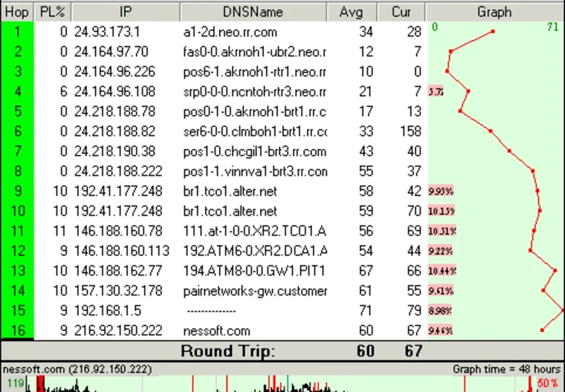Click the Round Trip label
Viewport: 565px width, 392px height.
[228, 351]
